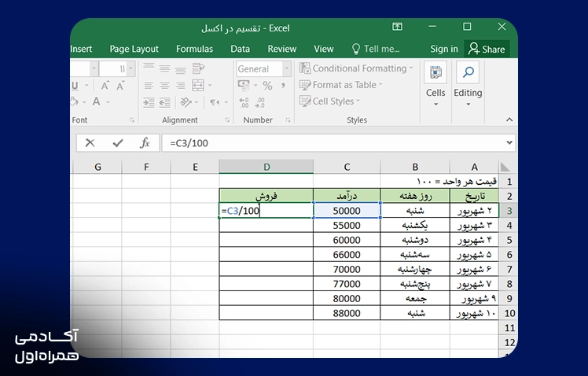Click Ribbon Display Options icon

click(397, 27)
